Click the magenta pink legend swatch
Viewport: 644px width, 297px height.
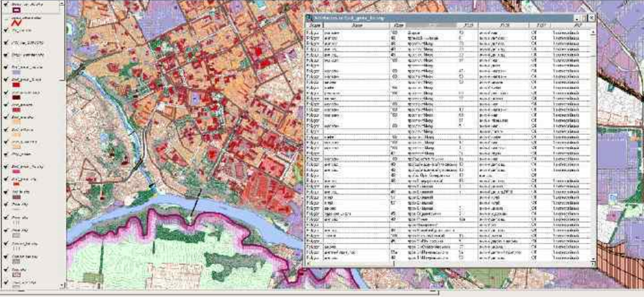tap(16, 171)
